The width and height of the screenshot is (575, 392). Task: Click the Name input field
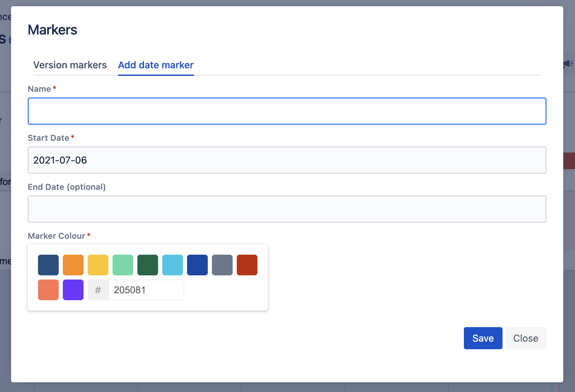pyautogui.click(x=287, y=111)
